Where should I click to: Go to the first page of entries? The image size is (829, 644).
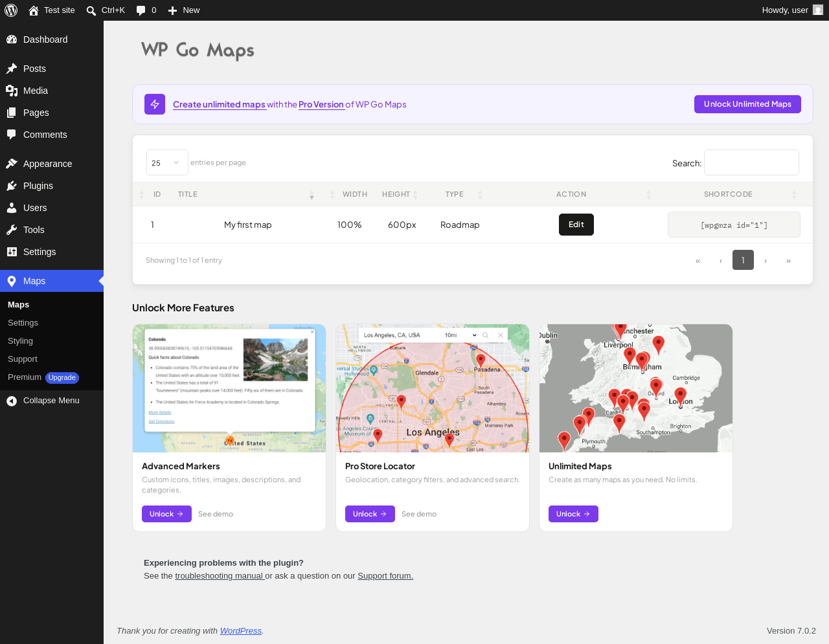pos(698,260)
